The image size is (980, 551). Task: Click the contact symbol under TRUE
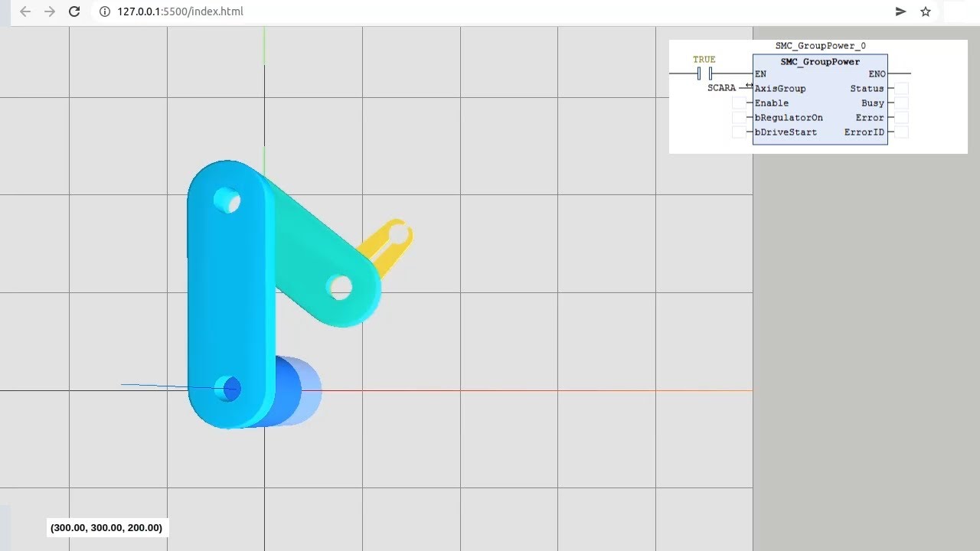[x=705, y=73]
